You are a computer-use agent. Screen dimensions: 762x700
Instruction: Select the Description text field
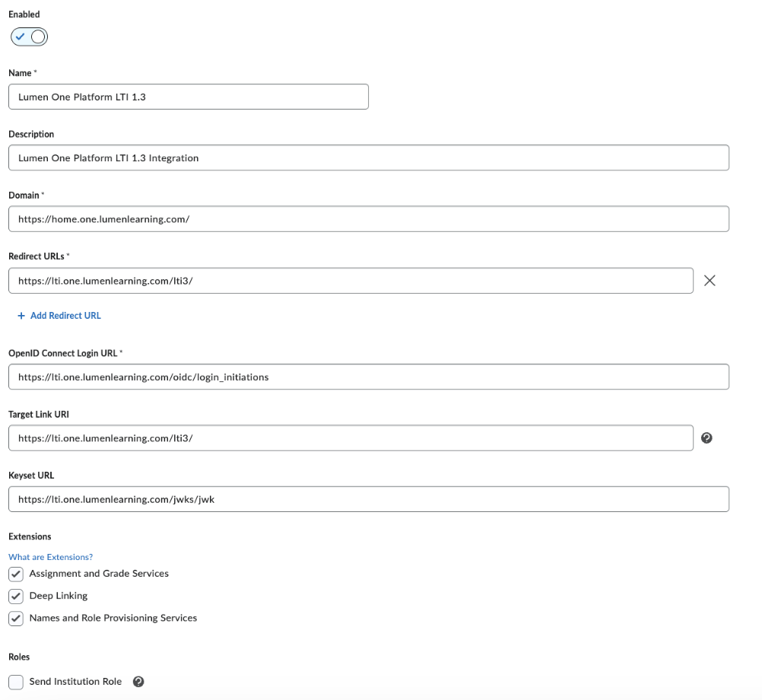pyautogui.click(x=369, y=157)
